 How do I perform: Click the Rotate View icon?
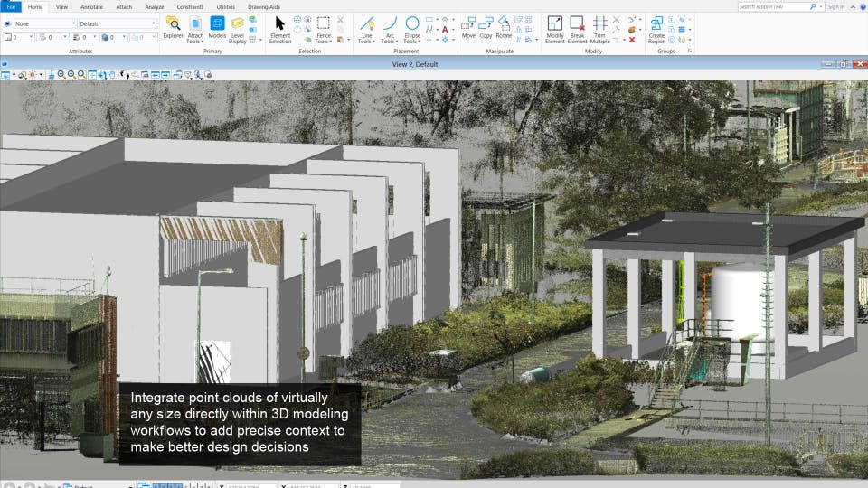[x=102, y=75]
